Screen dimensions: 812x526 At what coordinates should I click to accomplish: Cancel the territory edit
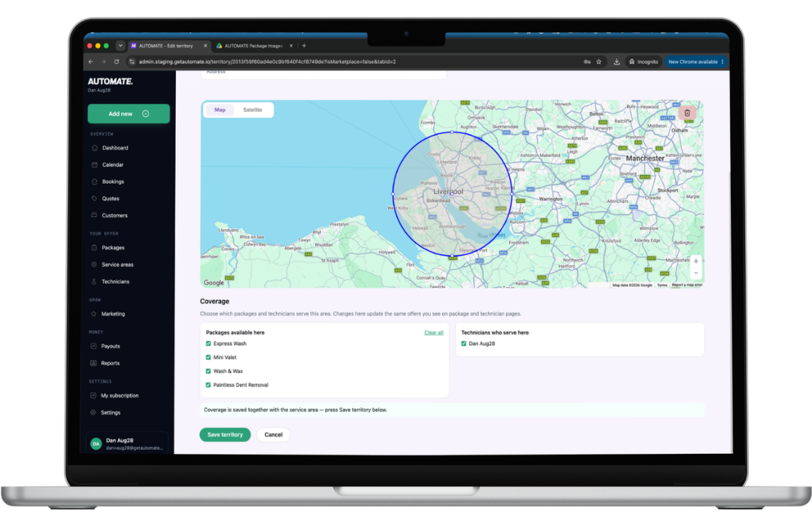(x=274, y=435)
